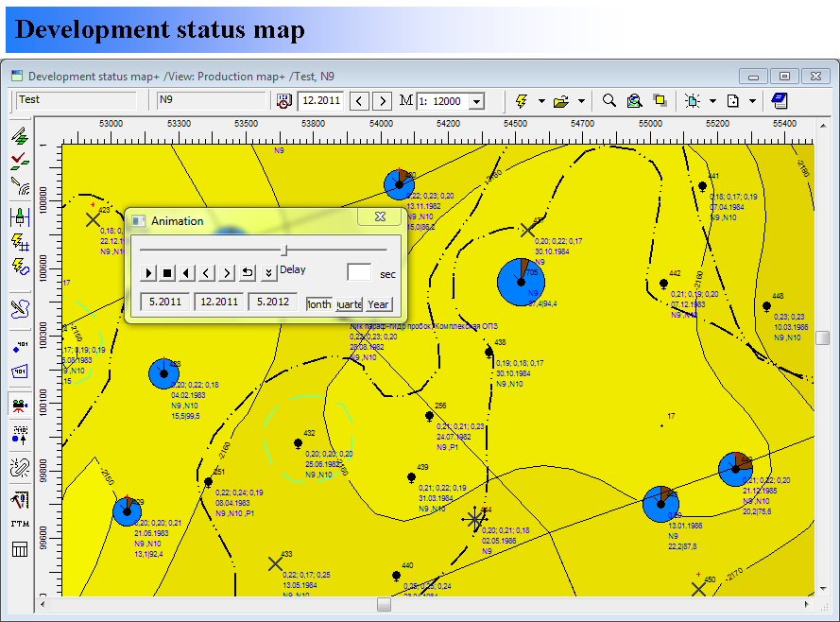Click the red checkmark green layers icon
This screenshot has height=622, width=840.
(x=20, y=161)
